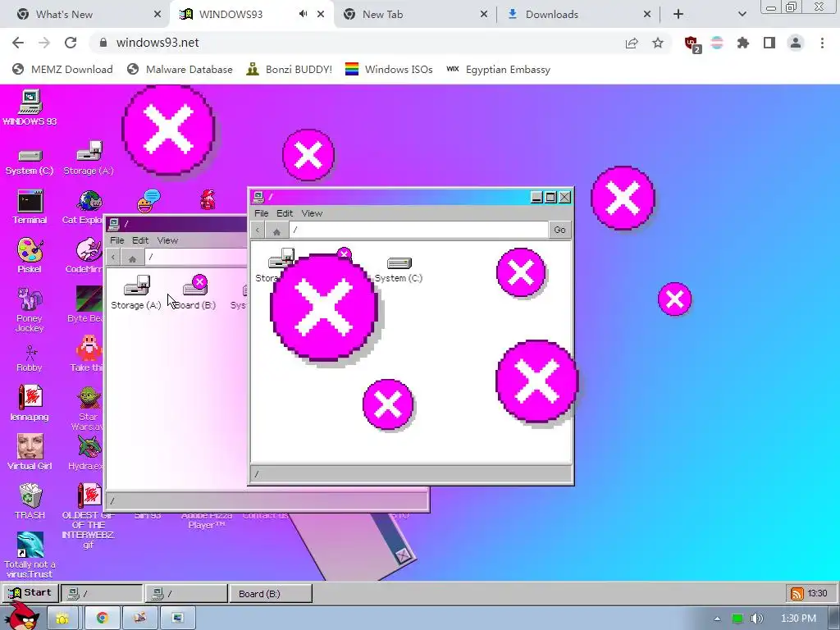Click the back arrow in front explorer window
This screenshot has width=840, height=630.
[x=258, y=231]
